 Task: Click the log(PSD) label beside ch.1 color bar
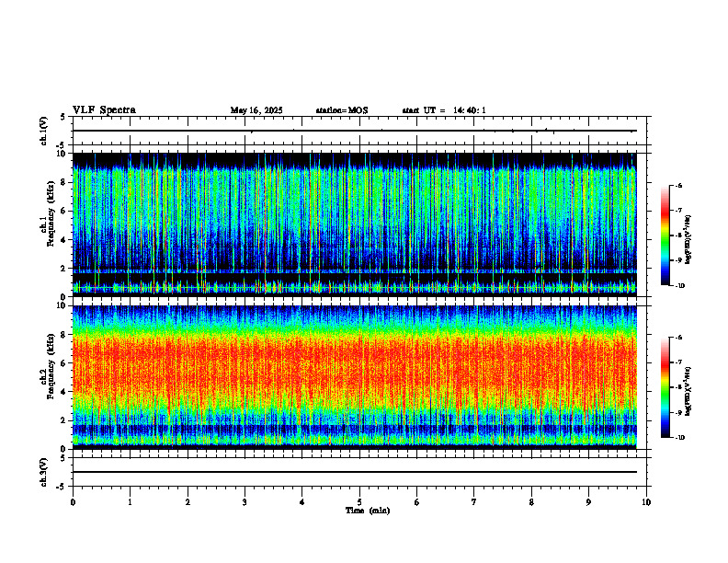688,240
